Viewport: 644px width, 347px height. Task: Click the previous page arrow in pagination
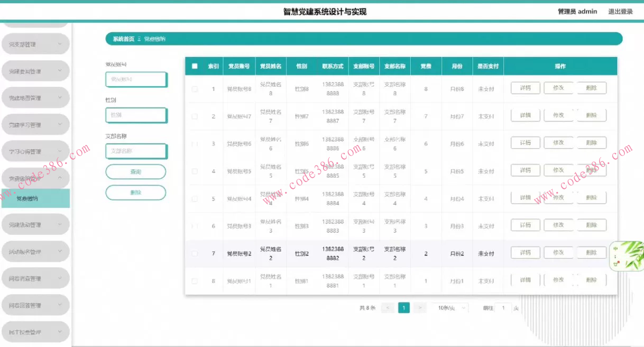[388, 307]
